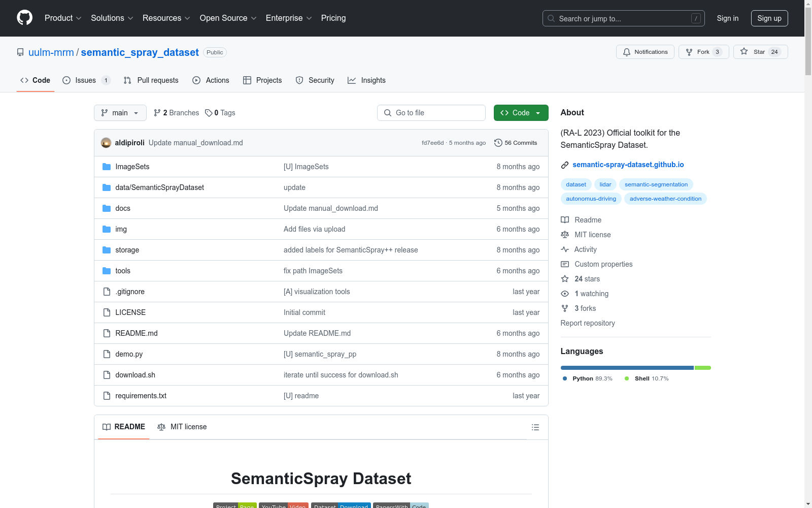This screenshot has width=812, height=508.
Task: Switch to the Security tab
Action: pos(315,80)
